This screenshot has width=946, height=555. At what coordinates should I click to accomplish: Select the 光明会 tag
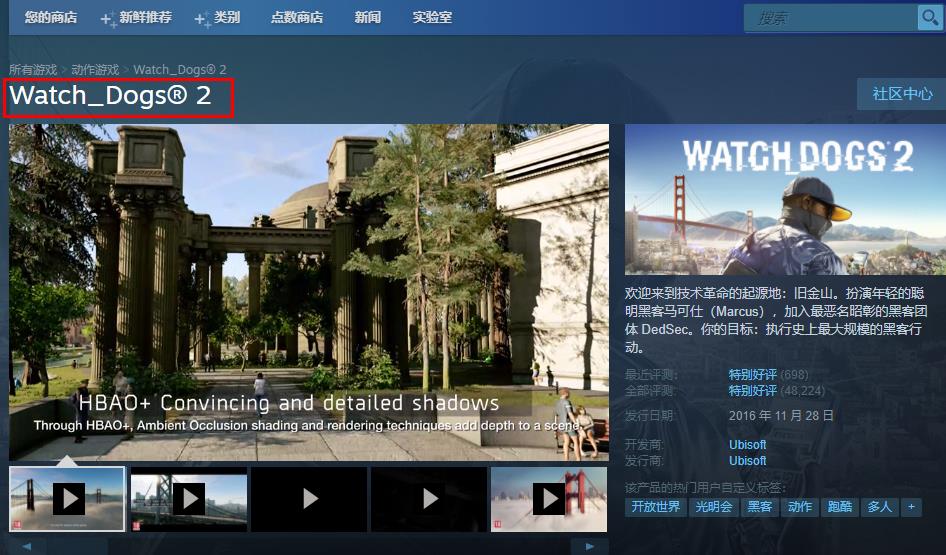(714, 507)
